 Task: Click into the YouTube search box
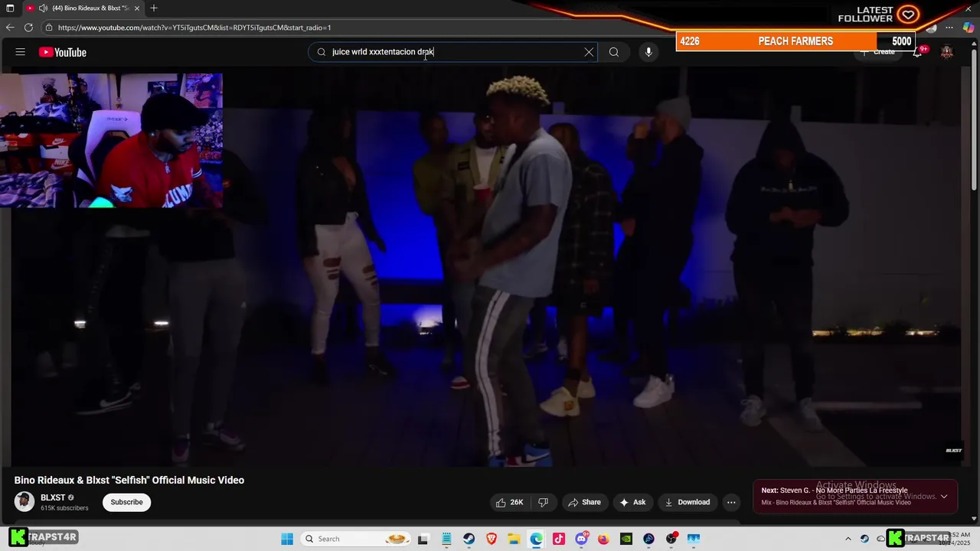pyautogui.click(x=452, y=52)
